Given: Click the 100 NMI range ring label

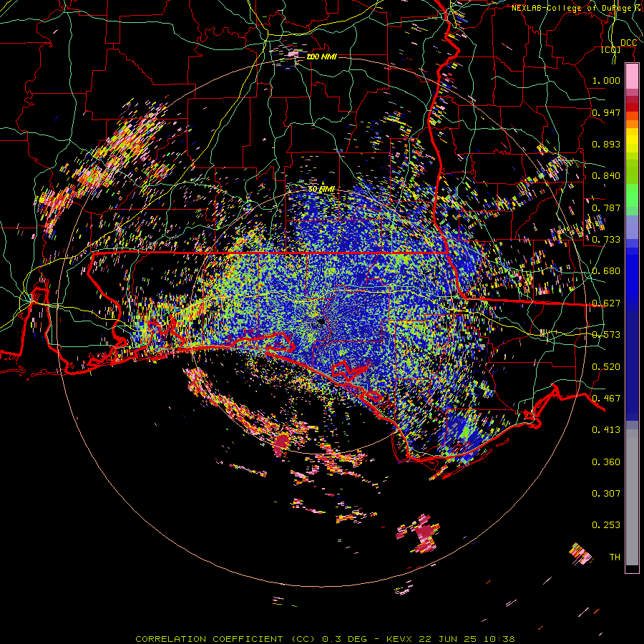Looking at the screenshot, I should tap(321, 57).
